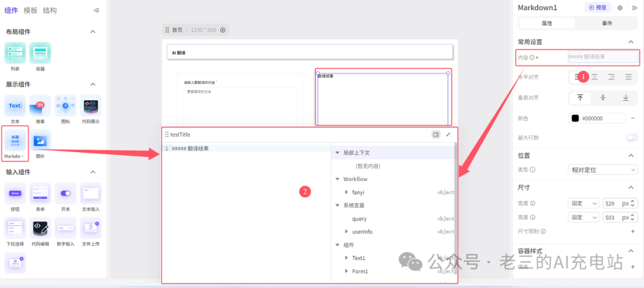Set horizontal alignment to right
The image size is (644, 288).
(612, 77)
